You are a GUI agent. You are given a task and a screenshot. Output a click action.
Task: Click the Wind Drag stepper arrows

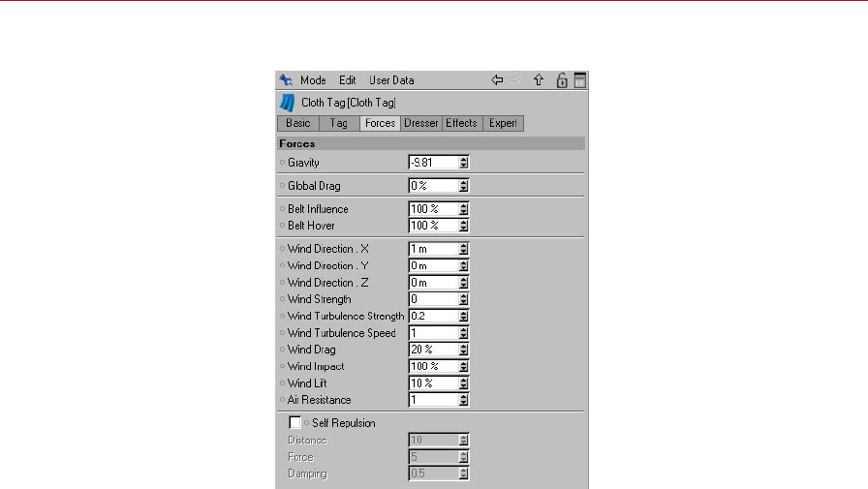[464, 350]
